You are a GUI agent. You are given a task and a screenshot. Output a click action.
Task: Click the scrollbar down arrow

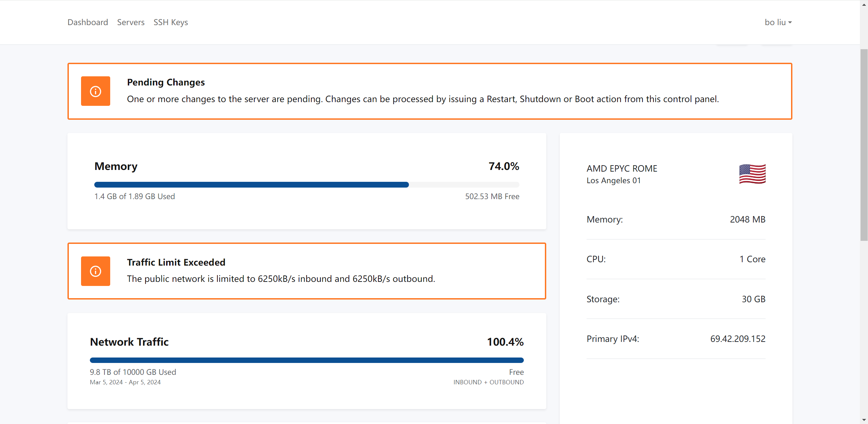pyautogui.click(x=864, y=420)
